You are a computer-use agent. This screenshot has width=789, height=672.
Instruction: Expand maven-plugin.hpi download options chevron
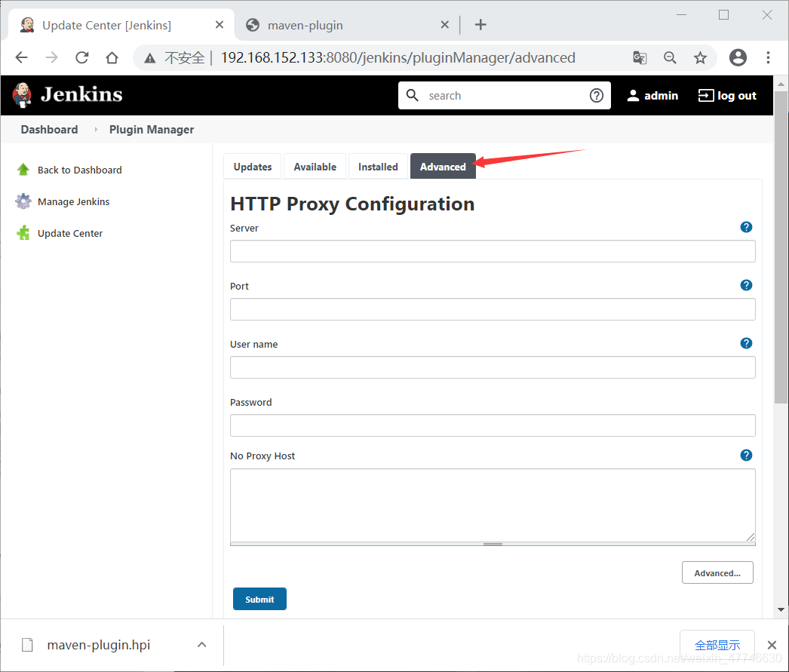[x=202, y=644]
